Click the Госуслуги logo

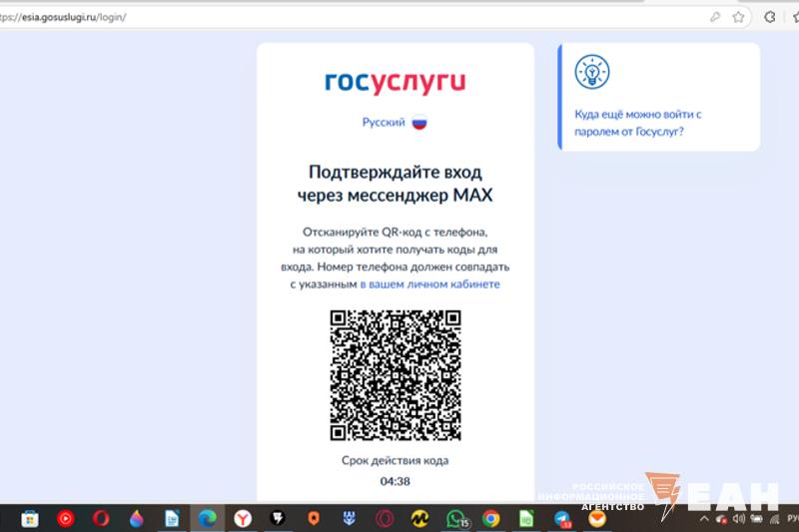[x=395, y=82]
